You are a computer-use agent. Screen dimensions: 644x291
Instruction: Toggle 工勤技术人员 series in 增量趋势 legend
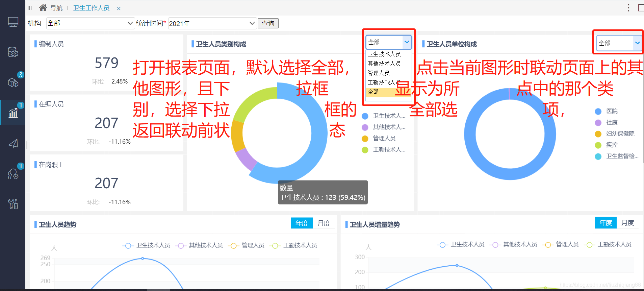tap(608, 244)
